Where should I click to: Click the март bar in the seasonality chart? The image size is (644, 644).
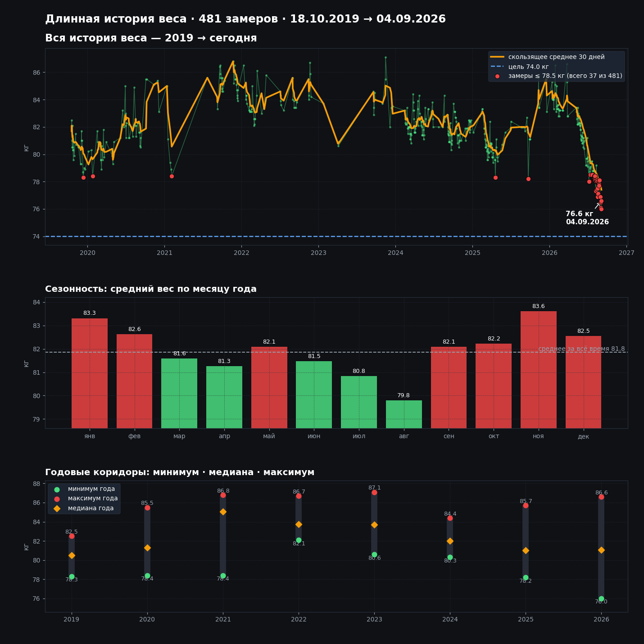pyautogui.click(x=179, y=393)
